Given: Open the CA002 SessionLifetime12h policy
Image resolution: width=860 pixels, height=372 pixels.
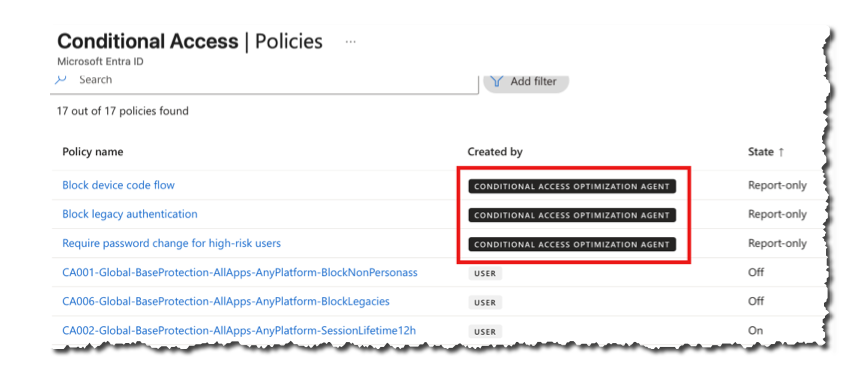Looking at the screenshot, I should tap(239, 330).
